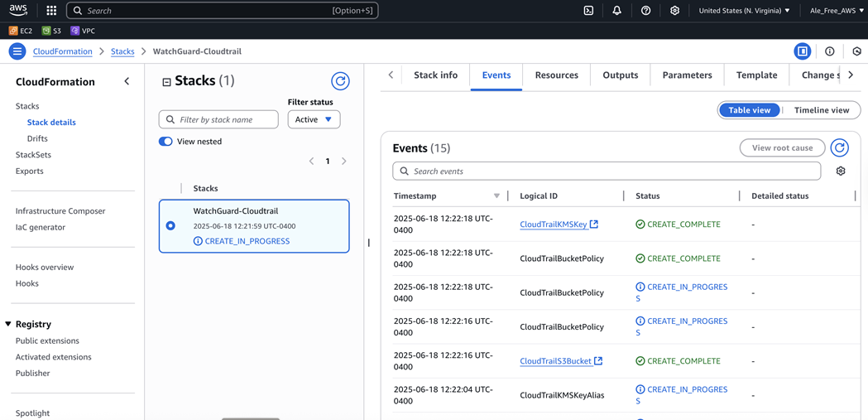
Task: Click View root cause button
Action: [x=782, y=148]
